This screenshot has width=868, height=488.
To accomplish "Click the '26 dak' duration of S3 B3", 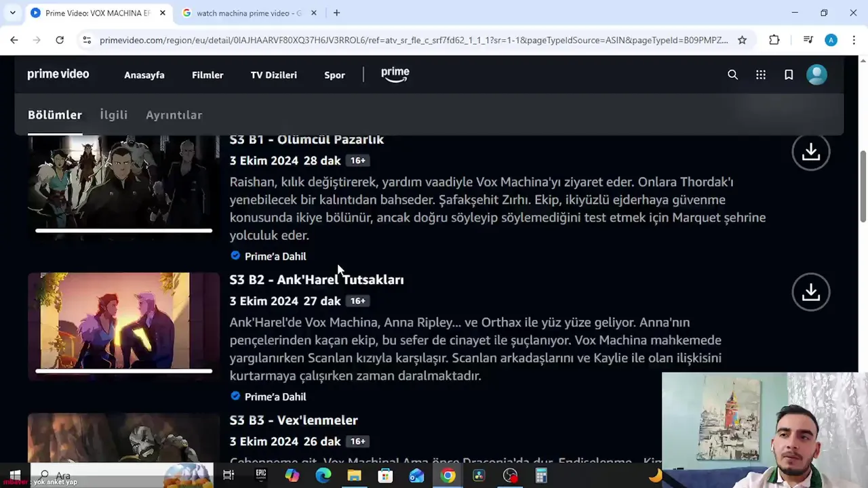I will (x=322, y=441).
